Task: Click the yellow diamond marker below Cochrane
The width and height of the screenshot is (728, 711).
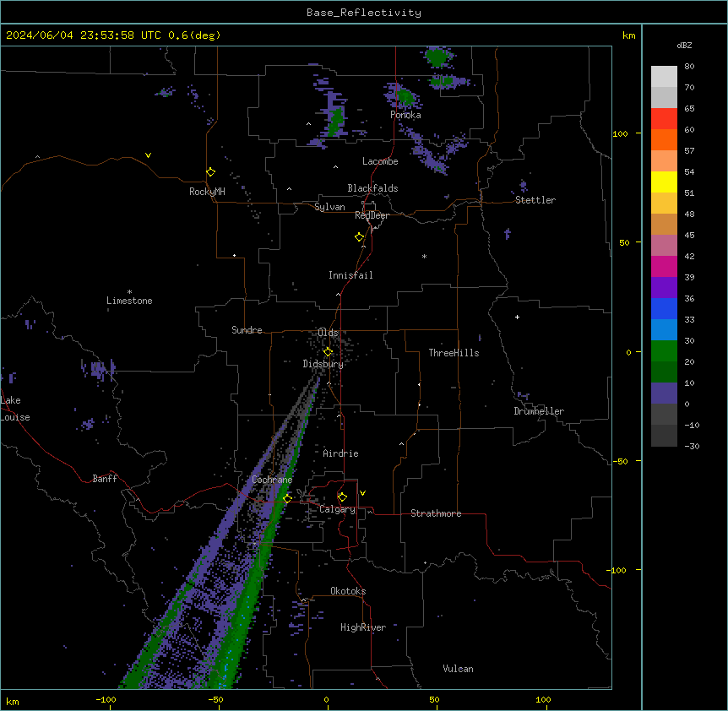Action: pyautogui.click(x=287, y=498)
